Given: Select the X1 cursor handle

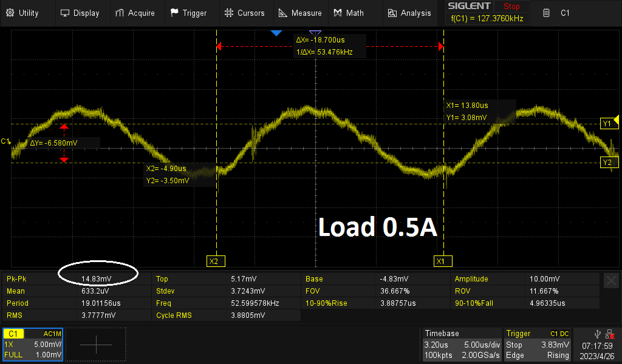Looking at the screenshot, I should [443, 261].
